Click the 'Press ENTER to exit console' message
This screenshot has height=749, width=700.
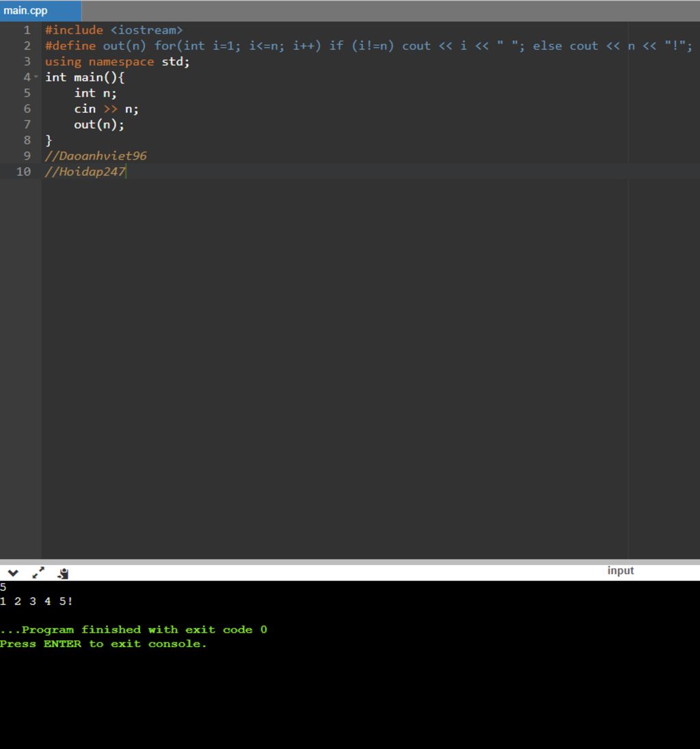[103, 644]
